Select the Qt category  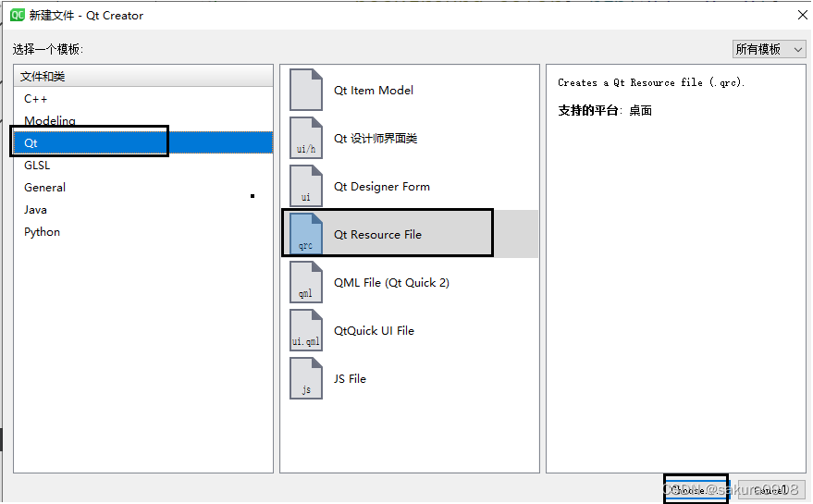coord(143,142)
